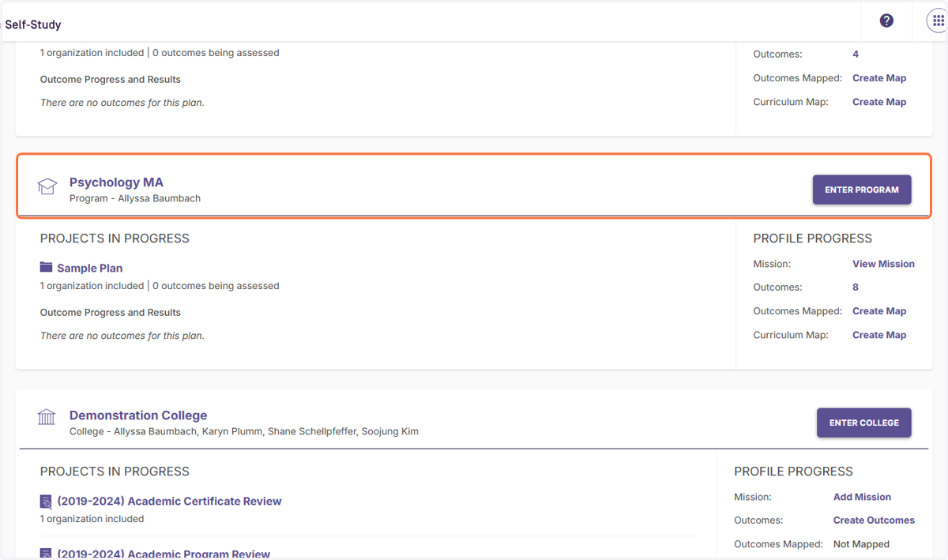Click the ENTER PROGRAM button

(862, 190)
